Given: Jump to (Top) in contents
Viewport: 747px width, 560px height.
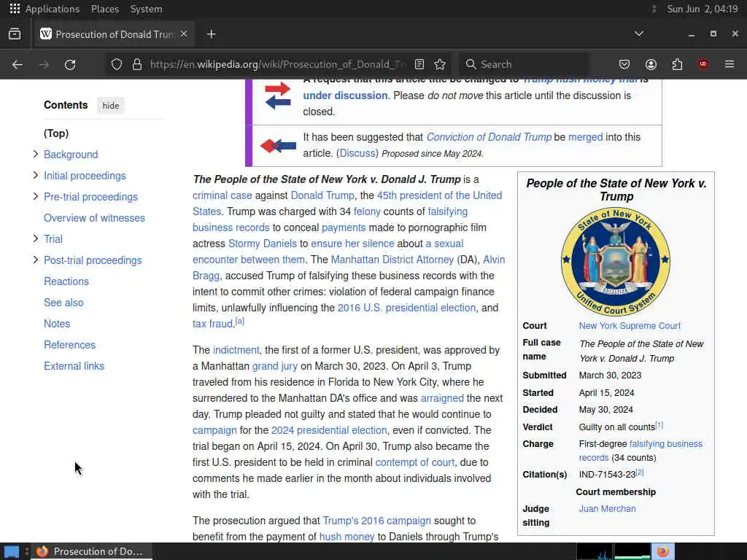Looking at the screenshot, I should click(56, 133).
